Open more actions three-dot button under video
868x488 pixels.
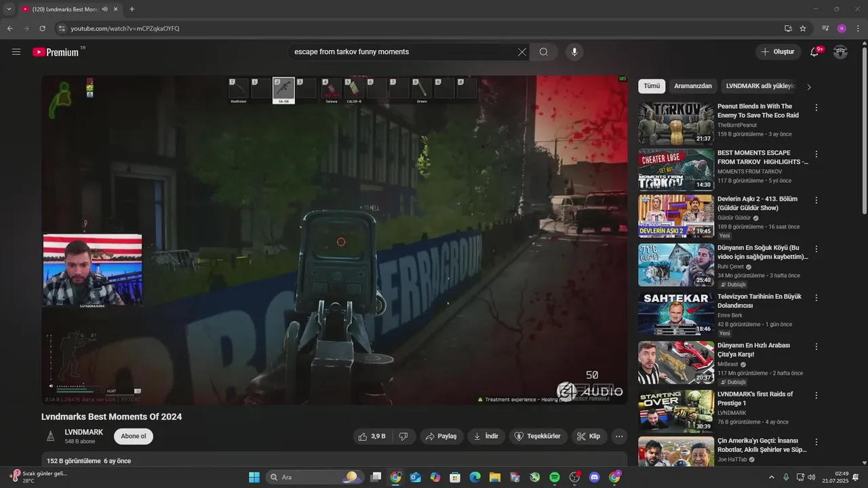tap(619, 436)
